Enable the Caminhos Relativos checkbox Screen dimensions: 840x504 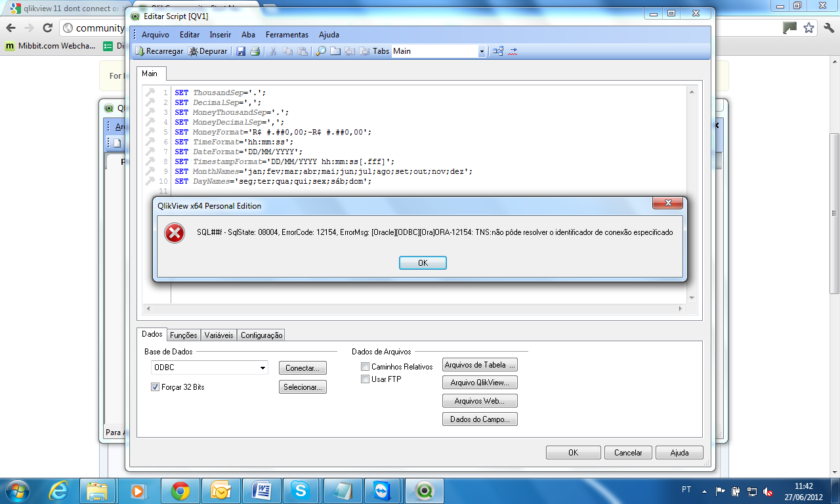click(366, 367)
